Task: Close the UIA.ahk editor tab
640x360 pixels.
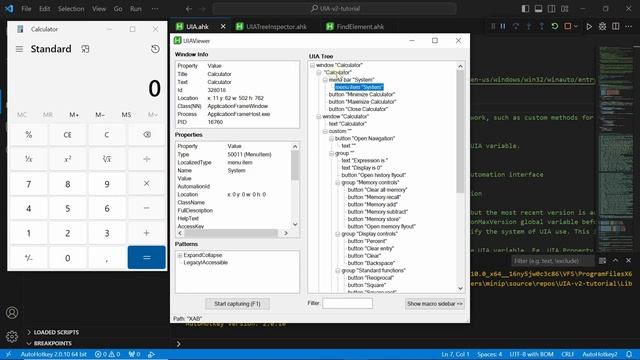Action: point(223,27)
